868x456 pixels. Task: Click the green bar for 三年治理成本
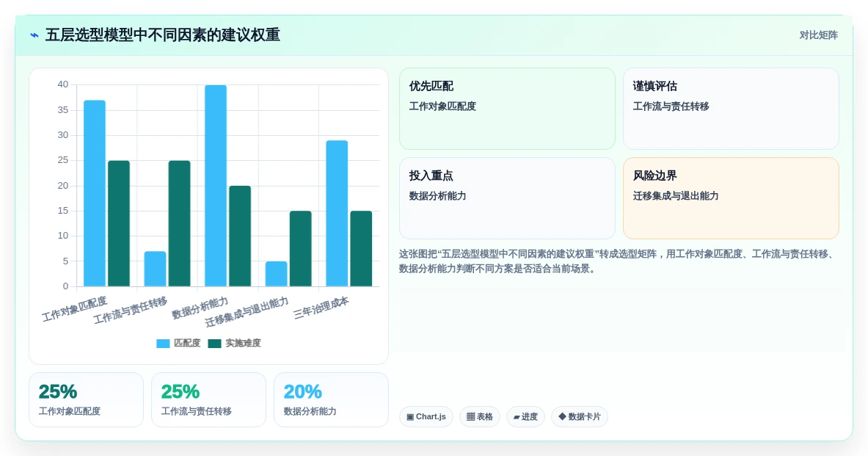361,249
